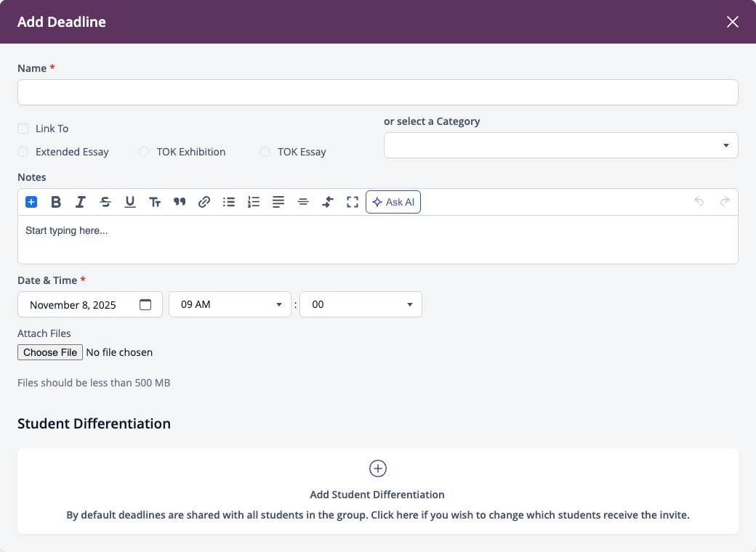Click the strikethrough formatting icon
Screen dimensions: 756x552
click(x=105, y=202)
